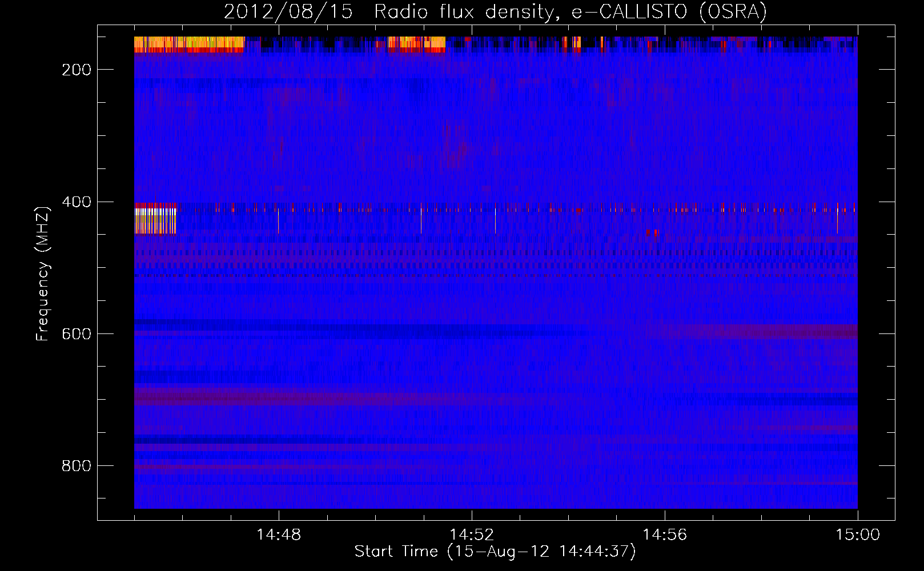
Task: Select the '14:52' time axis label
Action: click(x=472, y=535)
